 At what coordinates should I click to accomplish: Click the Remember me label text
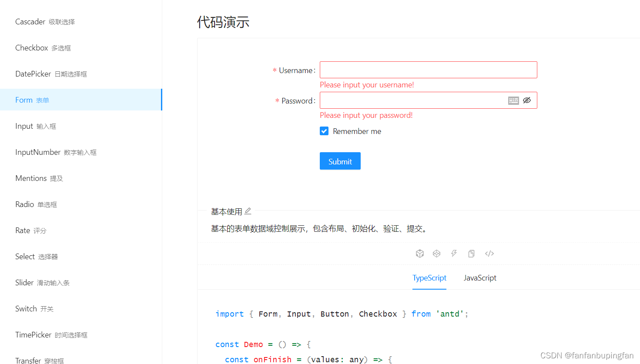pos(357,131)
